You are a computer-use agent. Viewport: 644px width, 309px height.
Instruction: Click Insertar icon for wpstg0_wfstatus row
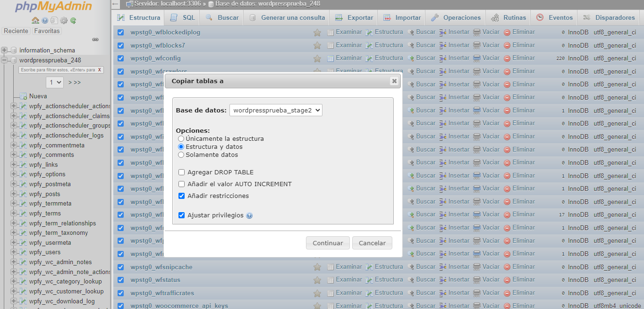coord(443,280)
